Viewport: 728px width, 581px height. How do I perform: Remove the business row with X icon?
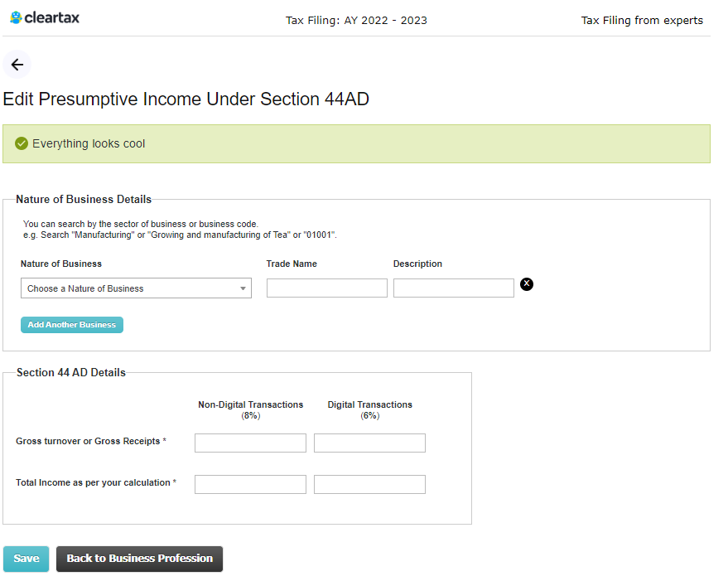(527, 284)
